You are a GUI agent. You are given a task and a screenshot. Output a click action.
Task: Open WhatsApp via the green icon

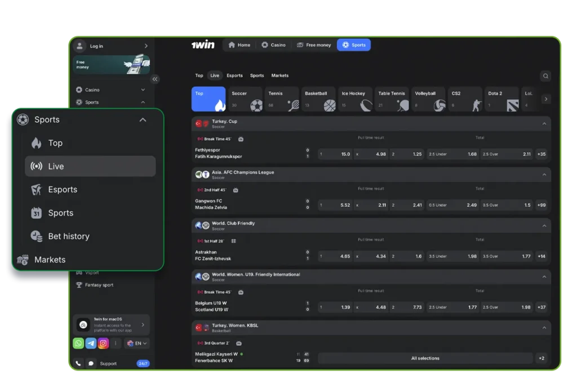click(x=78, y=343)
